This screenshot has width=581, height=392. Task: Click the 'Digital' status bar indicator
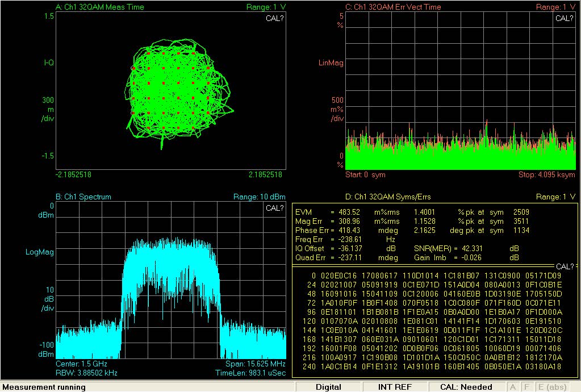(x=328, y=387)
